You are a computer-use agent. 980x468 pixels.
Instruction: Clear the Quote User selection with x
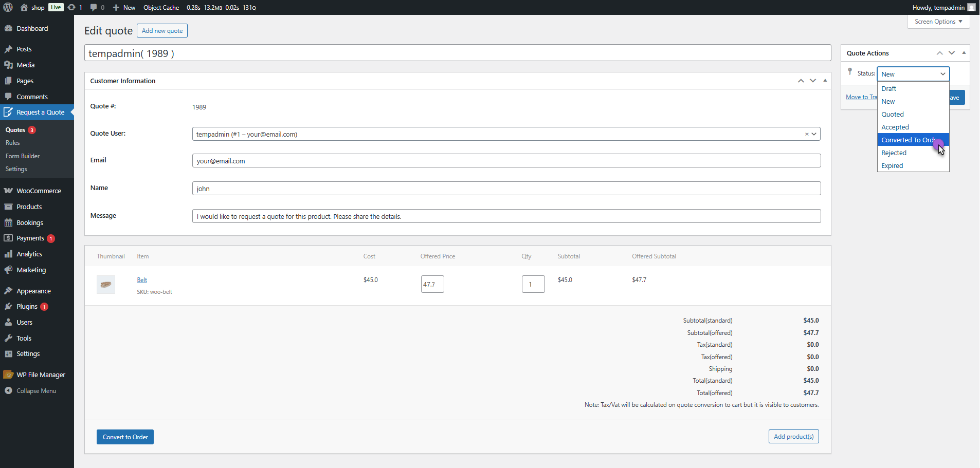806,134
